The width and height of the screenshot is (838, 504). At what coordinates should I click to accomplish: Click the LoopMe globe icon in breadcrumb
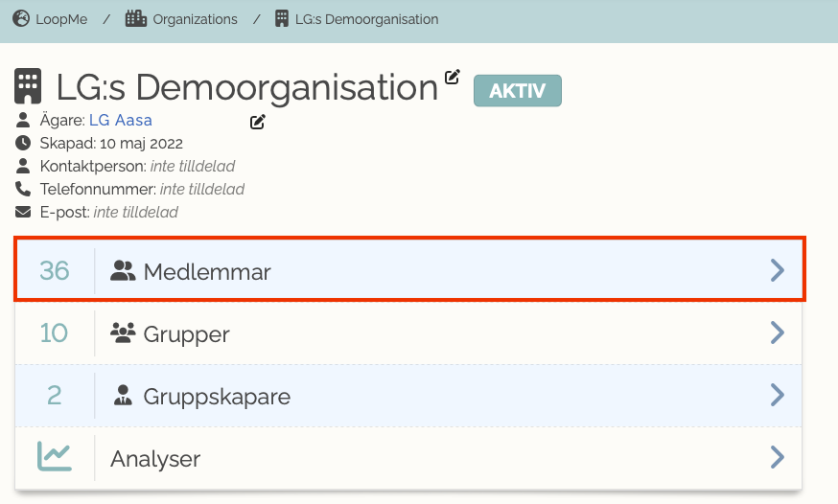[20, 18]
